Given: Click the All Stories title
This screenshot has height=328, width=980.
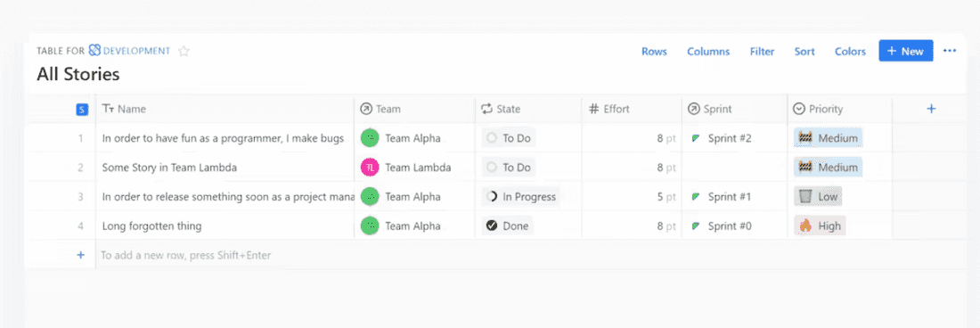Looking at the screenshot, I should coord(78,74).
